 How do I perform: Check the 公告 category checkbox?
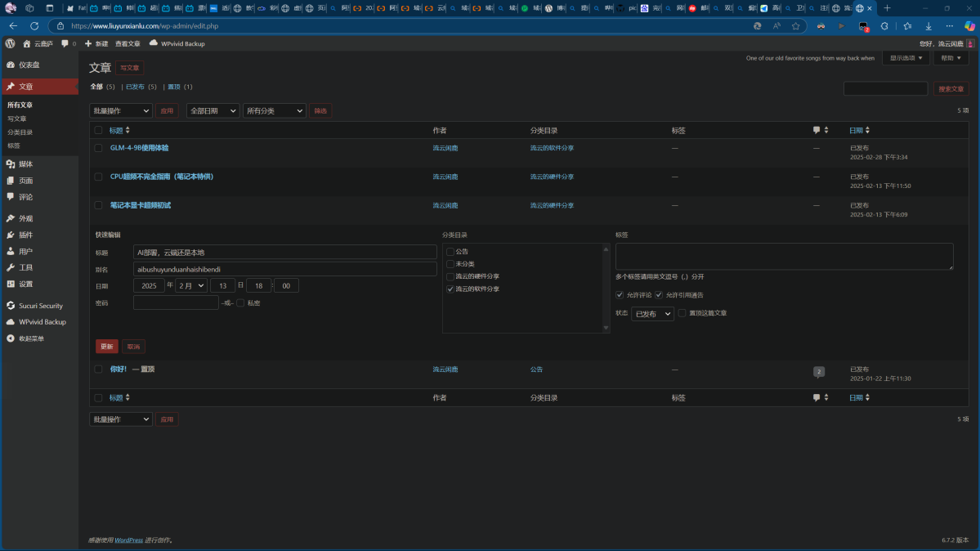tap(450, 252)
